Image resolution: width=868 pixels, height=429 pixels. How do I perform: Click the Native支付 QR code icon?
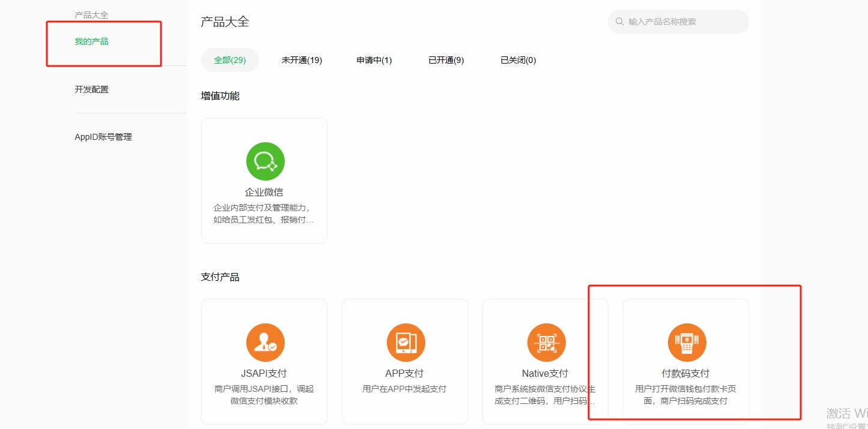pos(546,343)
